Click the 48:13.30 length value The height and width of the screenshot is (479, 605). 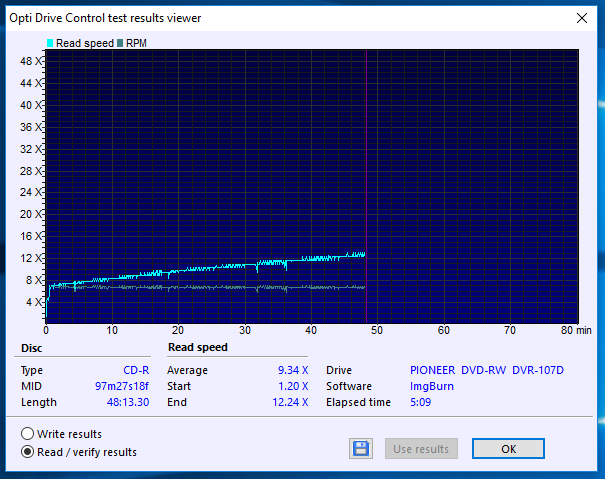pyautogui.click(x=128, y=402)
